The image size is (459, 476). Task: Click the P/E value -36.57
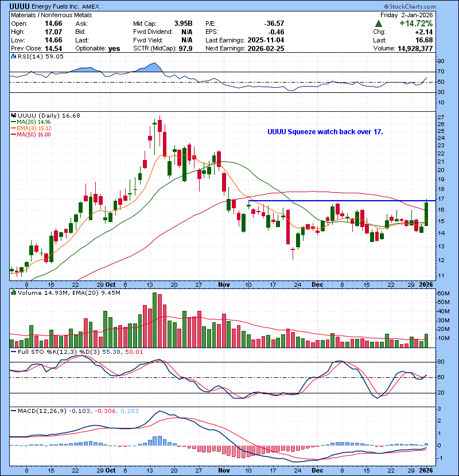click(x=274, y=24)
